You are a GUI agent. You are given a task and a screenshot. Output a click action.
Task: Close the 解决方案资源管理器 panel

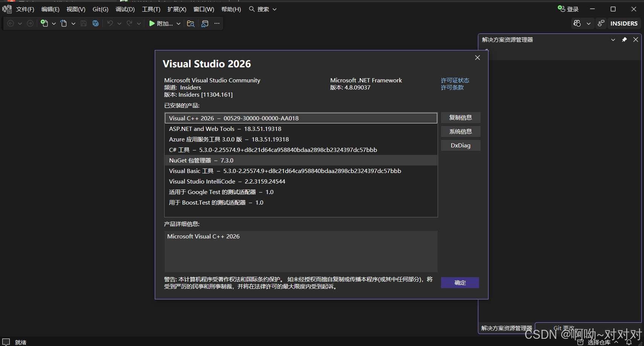(636, 39)
